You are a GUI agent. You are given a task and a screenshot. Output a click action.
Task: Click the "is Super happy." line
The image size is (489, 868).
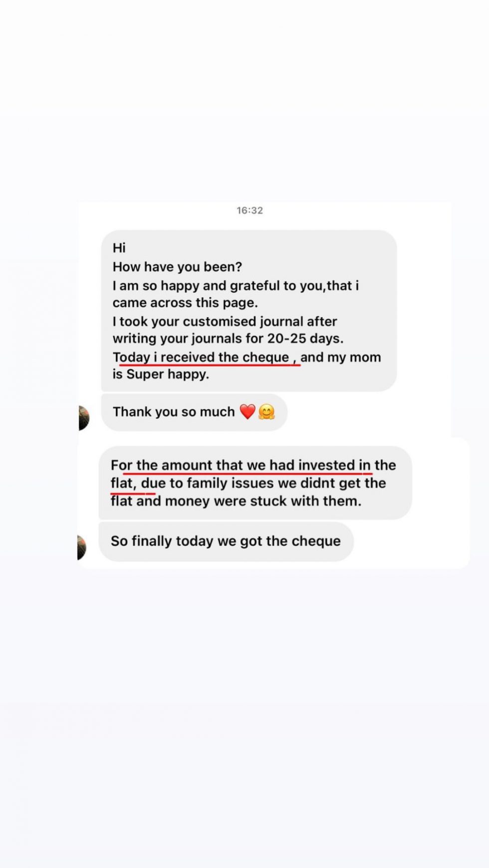[x=161, y=374]
